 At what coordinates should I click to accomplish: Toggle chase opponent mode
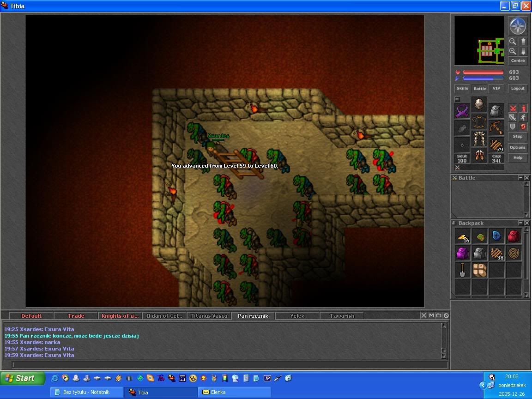point(523,117)
